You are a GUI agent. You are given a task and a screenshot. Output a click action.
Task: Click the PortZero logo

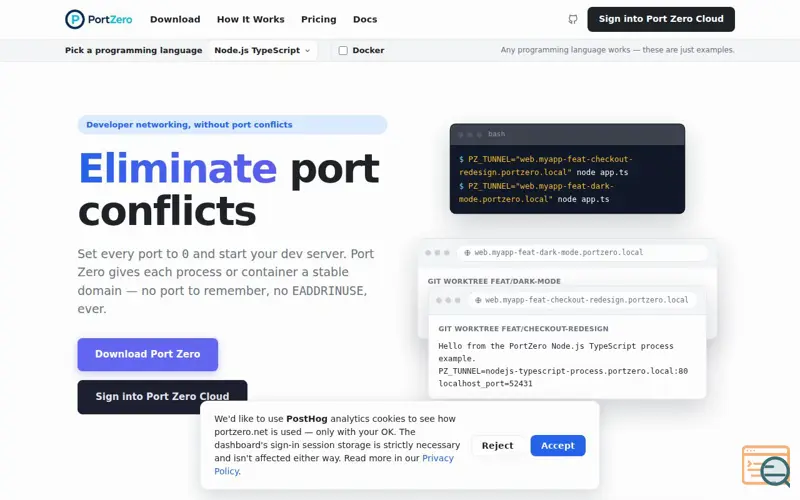click(x=98, y=19)
